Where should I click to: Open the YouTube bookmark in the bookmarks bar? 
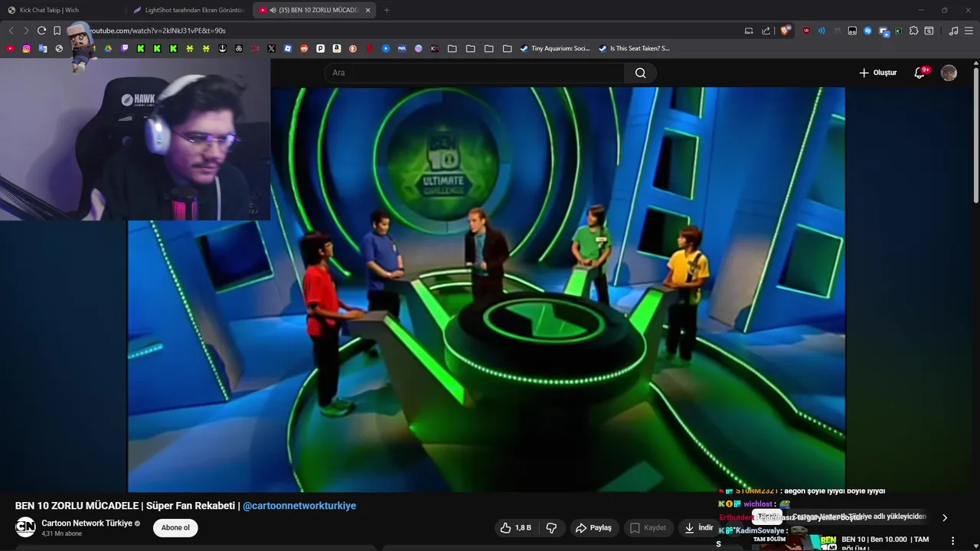[x=10, y=48]
